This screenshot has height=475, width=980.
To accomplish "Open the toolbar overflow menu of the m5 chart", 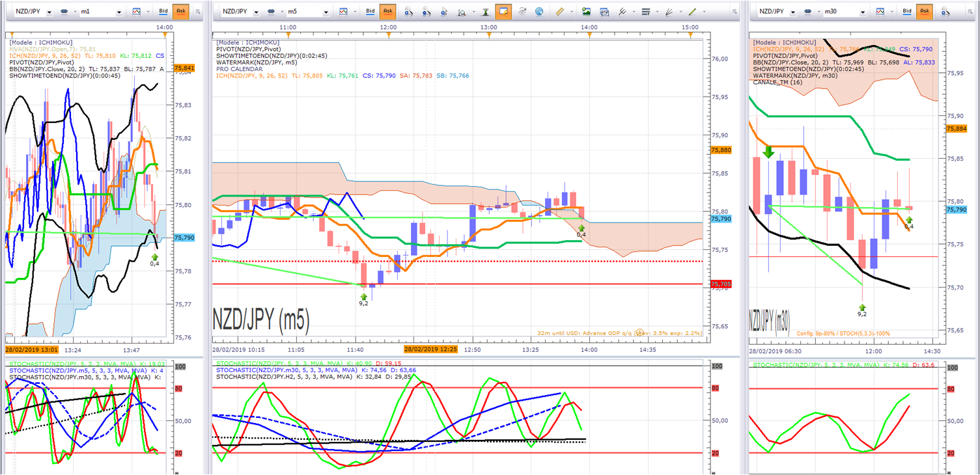I will click(x=735, y=12).
